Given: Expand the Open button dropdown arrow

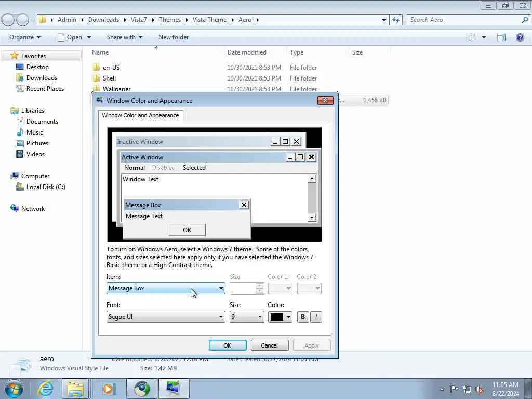Looking at the screenshot, I should [x=89, y=37].
